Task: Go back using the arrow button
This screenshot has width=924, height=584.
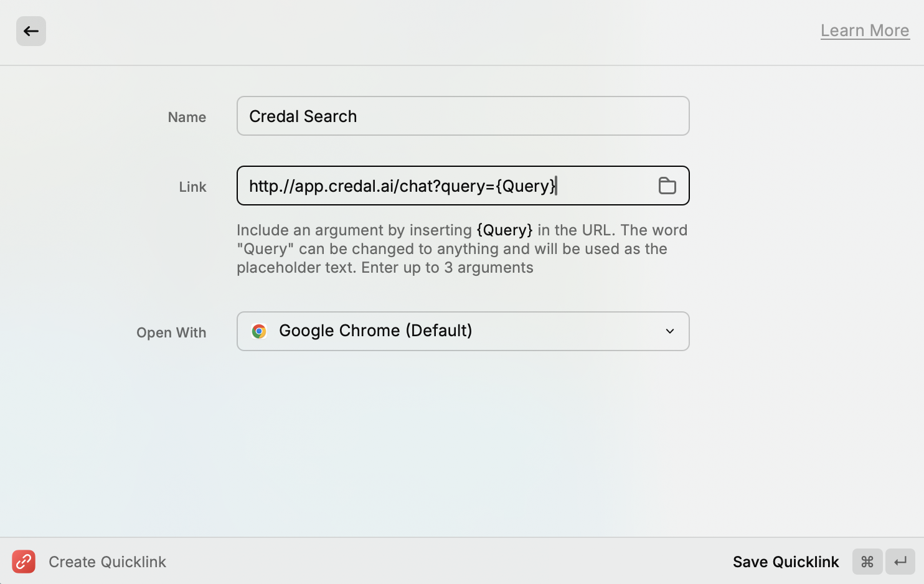Action: pos(31,31)
